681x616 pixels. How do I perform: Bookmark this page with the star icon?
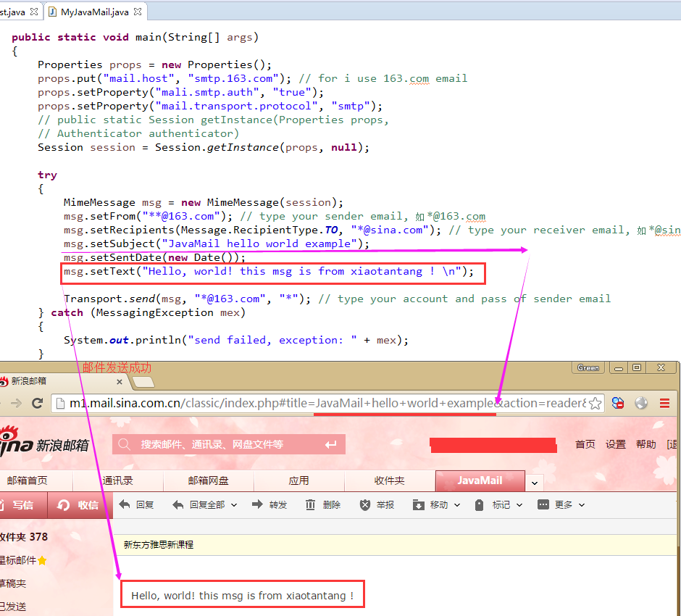pyautogui.click(x=596, y=403)
